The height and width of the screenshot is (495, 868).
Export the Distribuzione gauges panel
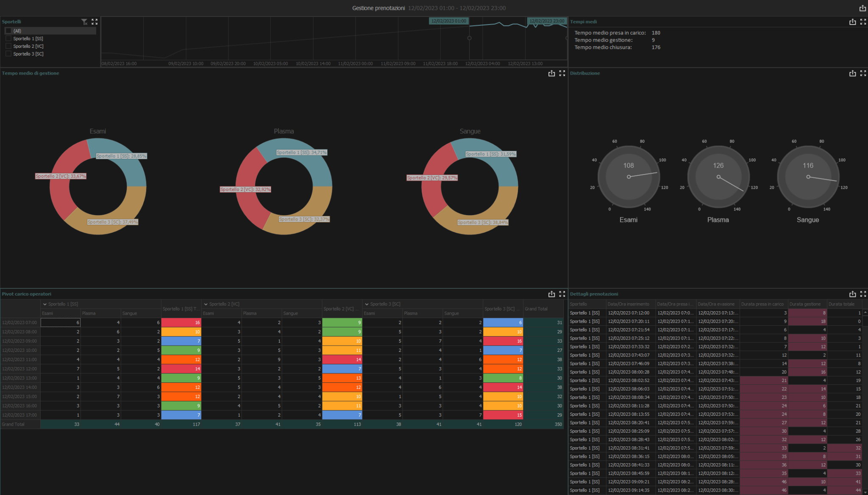[852, 73]
